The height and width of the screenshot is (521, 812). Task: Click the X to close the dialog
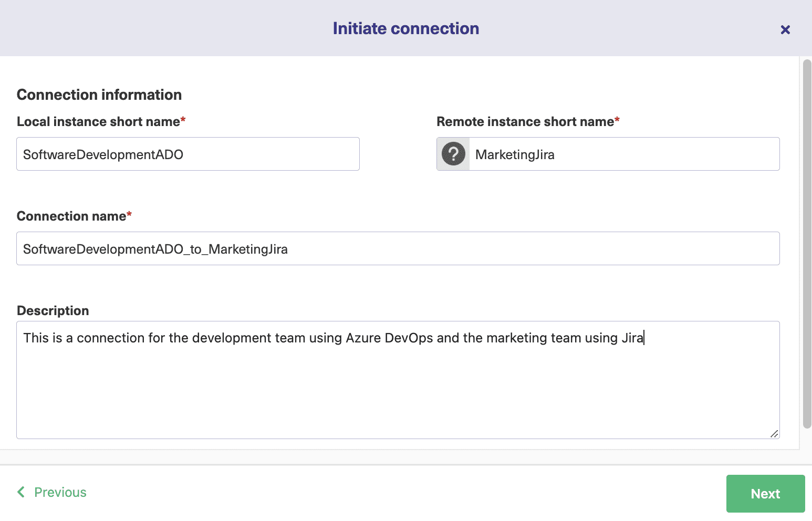(x=785, y=29)
